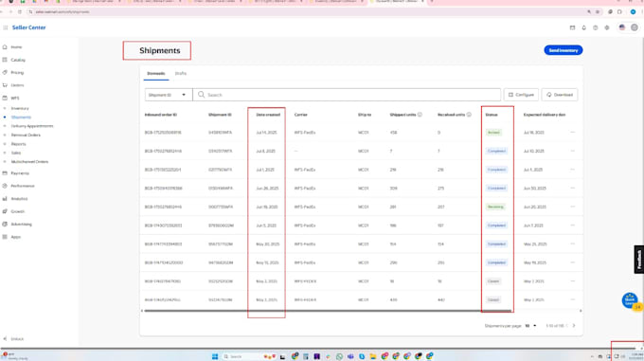Open the app grid menu beside Seller Center
This screenshot has height=361, width=644.
click(x=6, y=27)
